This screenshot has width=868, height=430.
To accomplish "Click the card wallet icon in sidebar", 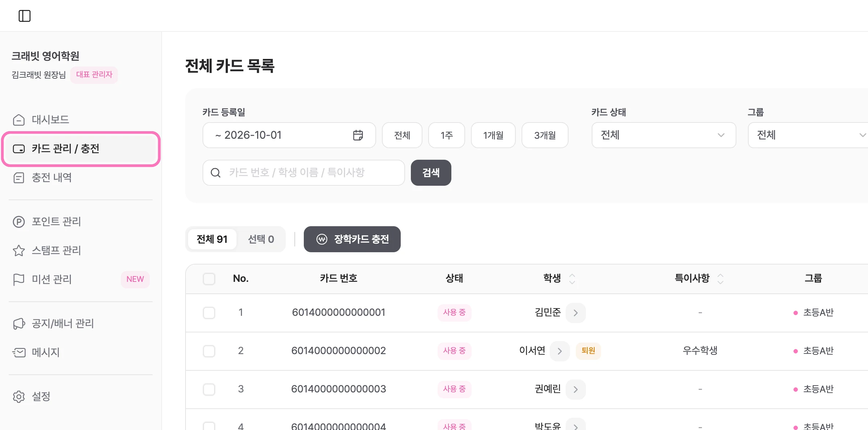I will (x=19, y=149).
